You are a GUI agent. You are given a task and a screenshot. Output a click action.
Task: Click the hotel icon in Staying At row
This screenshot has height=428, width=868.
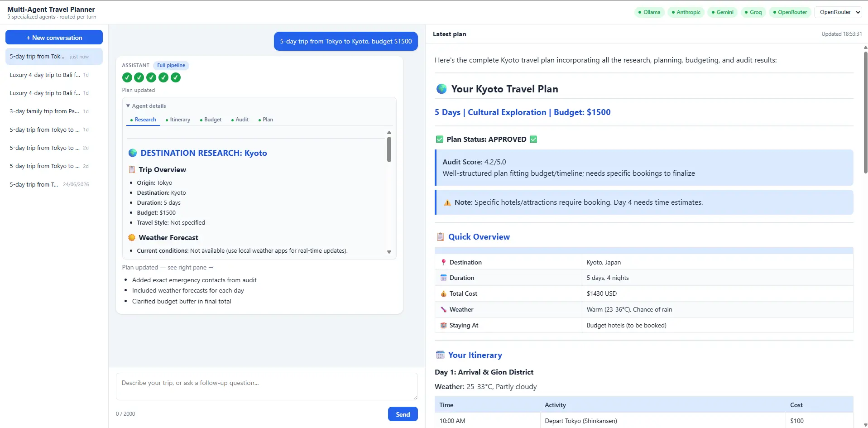pos(444,325)
